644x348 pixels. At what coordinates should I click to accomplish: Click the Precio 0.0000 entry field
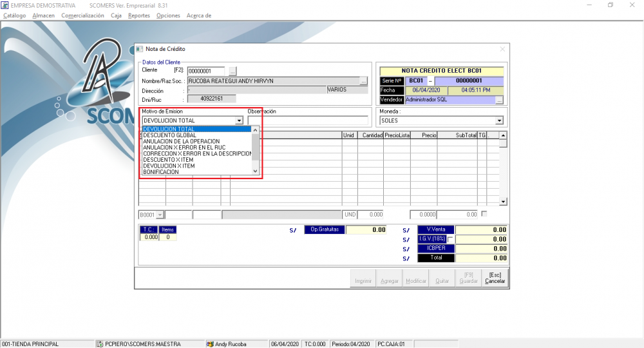pos(423,215)
